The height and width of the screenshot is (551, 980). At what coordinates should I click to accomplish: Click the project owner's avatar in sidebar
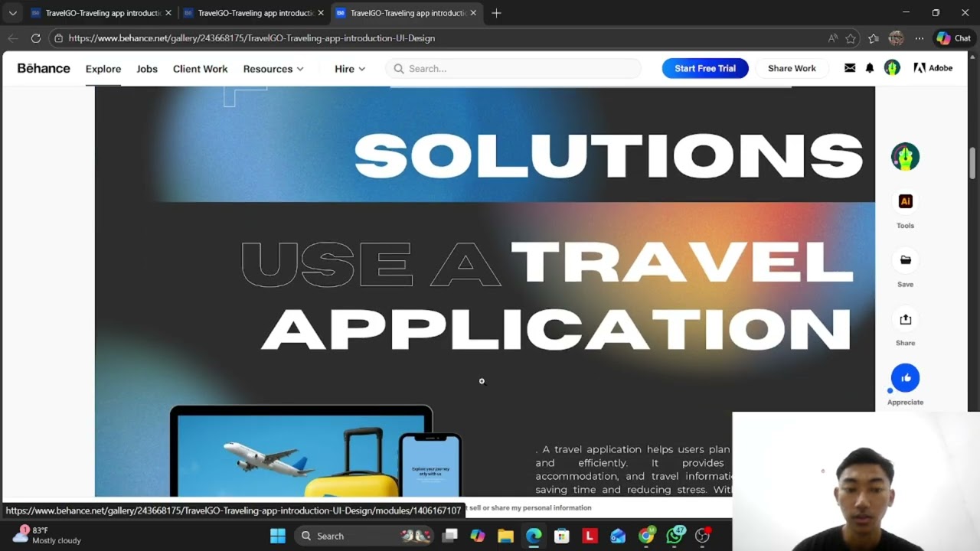[x=905, y=157]
